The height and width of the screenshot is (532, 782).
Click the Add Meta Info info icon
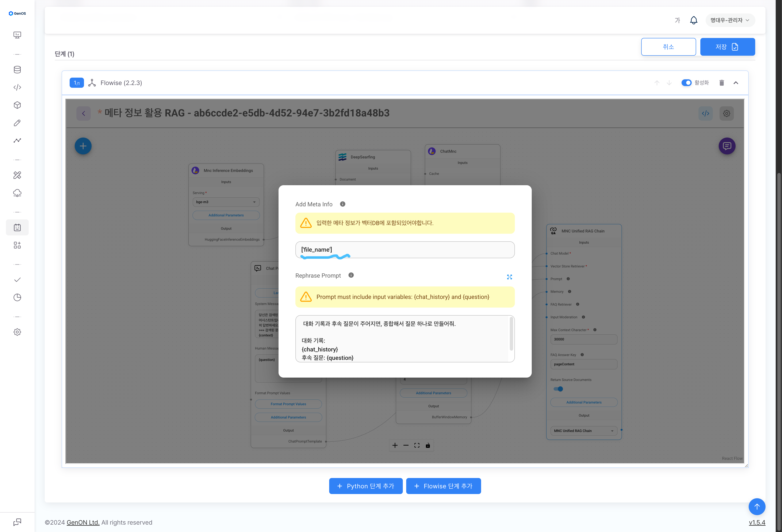342,204
